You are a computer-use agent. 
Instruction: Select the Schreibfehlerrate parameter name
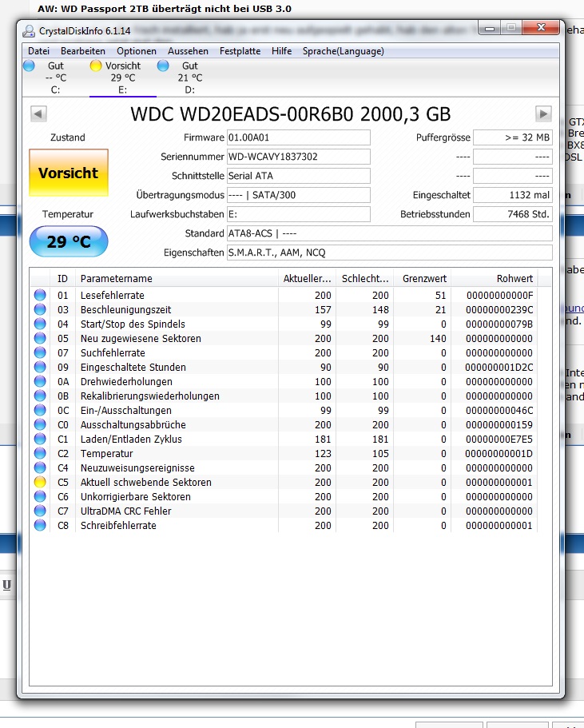[118, 526]
